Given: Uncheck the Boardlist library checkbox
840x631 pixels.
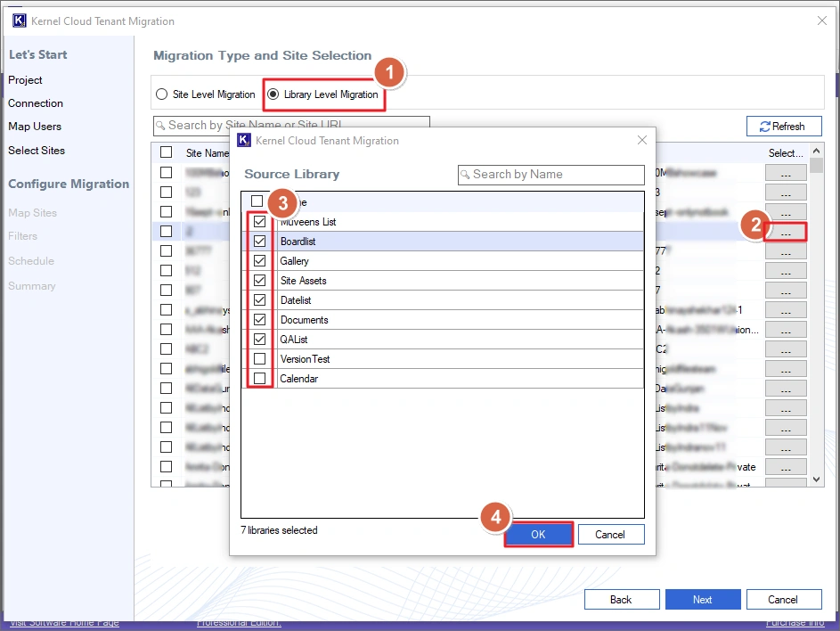Looking at the screenshot, I should 257,241.
